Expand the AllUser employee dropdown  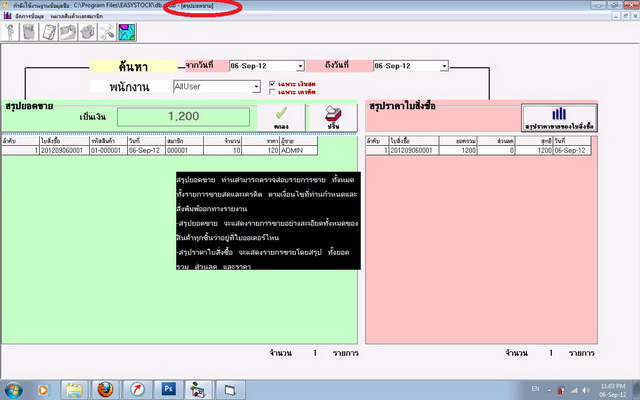[x=257, y=87]
